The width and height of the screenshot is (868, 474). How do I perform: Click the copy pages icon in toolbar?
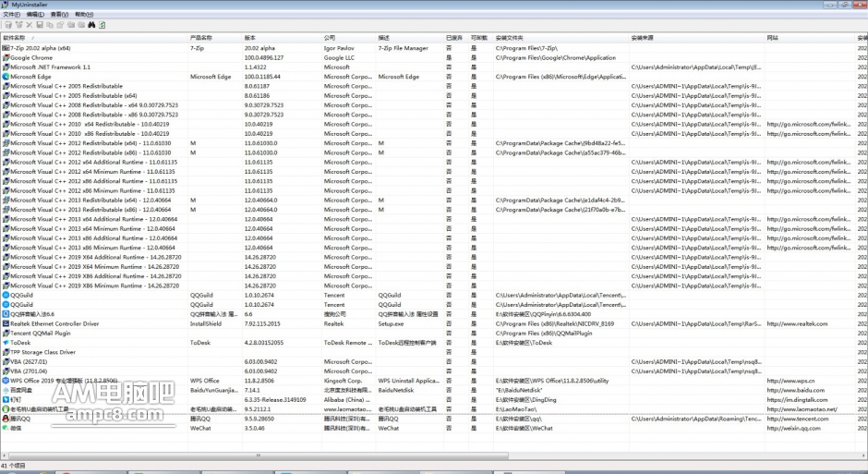pyautogui.click(x=50, y=25)
